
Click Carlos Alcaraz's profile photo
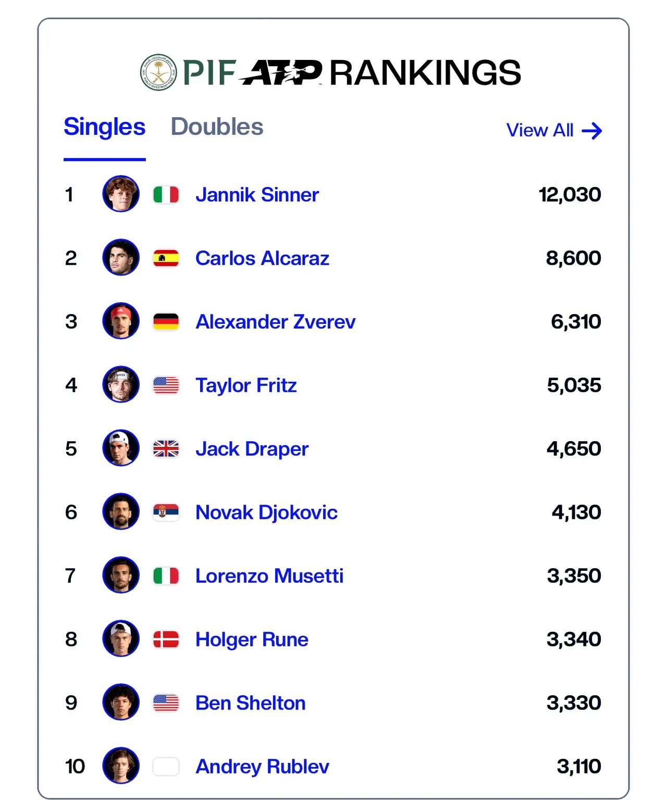121,257
